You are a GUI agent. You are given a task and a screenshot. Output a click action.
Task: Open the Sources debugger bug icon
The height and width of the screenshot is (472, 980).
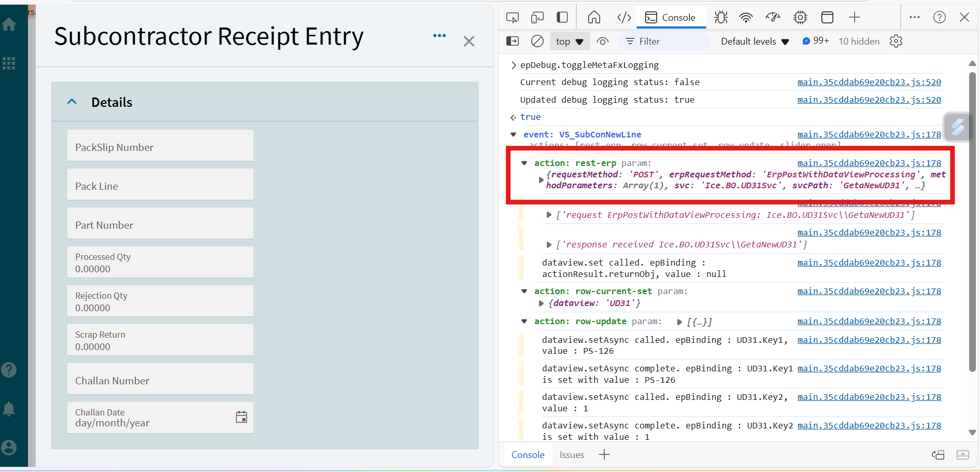721,18
